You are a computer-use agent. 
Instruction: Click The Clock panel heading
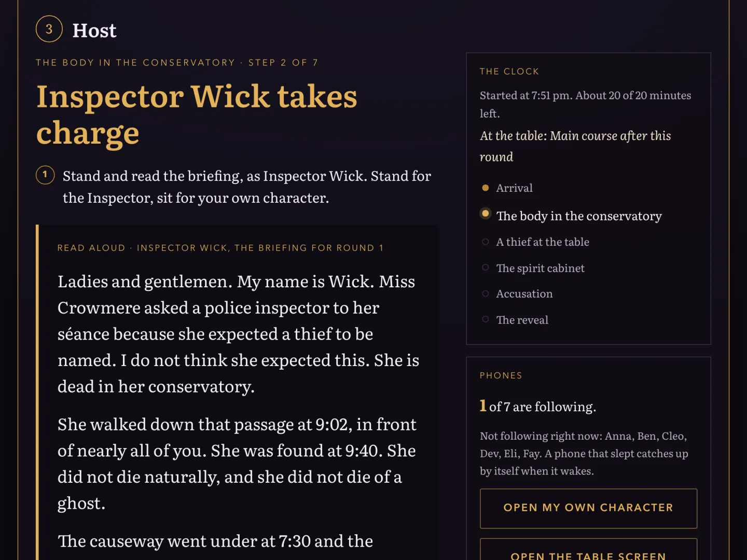pyautogui.click(x=509, y=72)
